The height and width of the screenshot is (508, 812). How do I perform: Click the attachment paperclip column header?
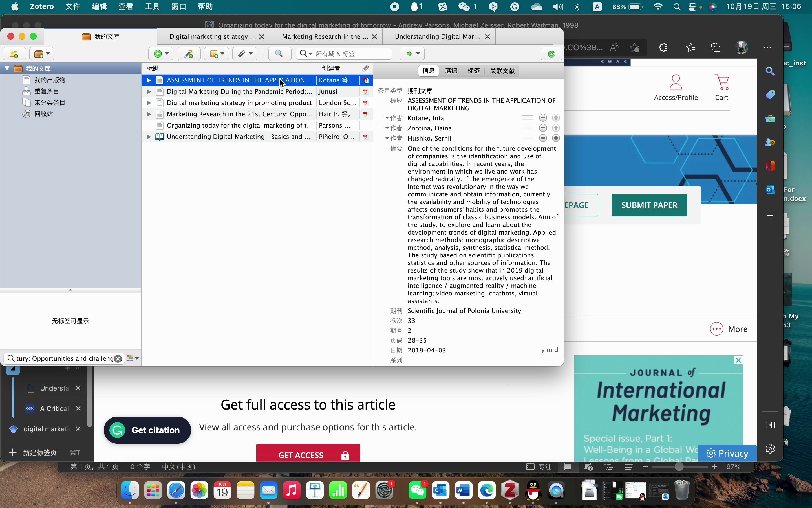(x=365, y=69)
